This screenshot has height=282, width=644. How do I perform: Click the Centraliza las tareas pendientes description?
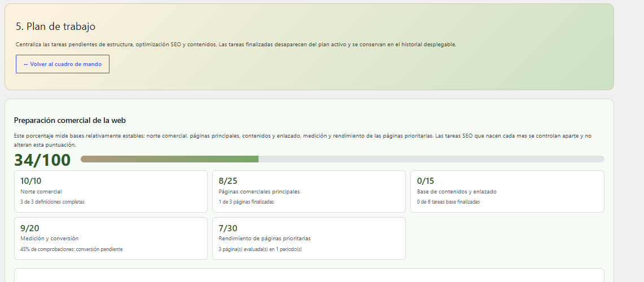(x=236, y=45)
